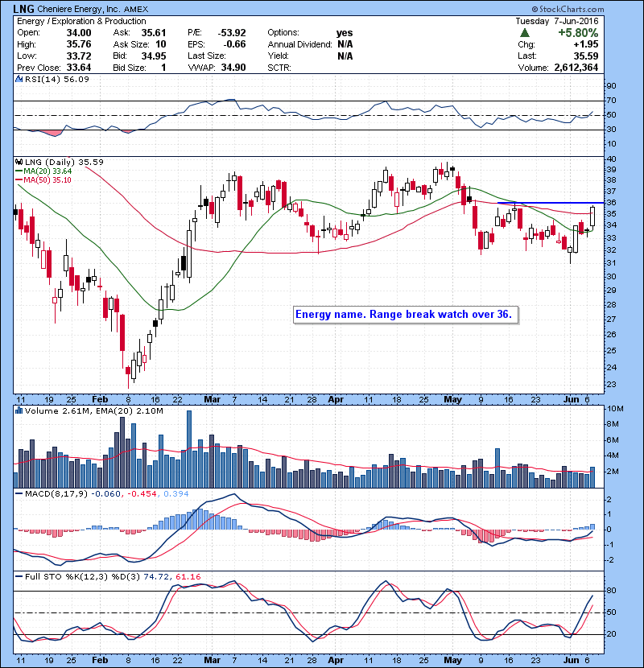Click the stochastic 80 axis level

[x=611, y=591]
